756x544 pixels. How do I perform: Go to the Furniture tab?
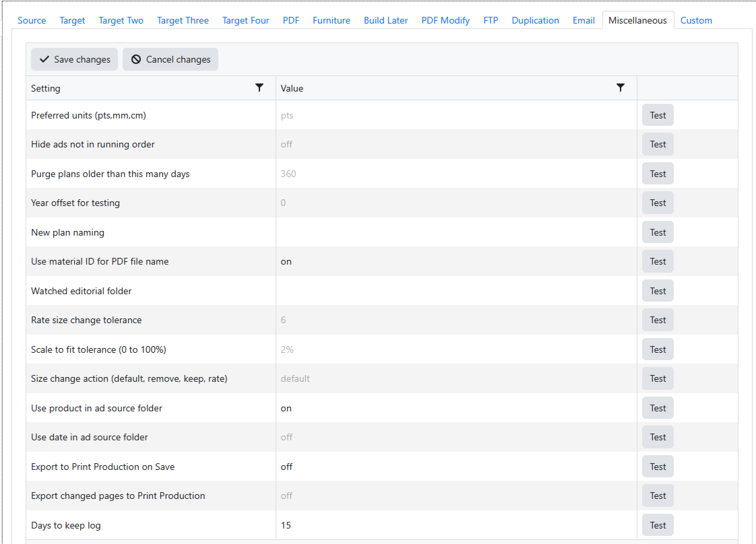[x=331, y=21]
